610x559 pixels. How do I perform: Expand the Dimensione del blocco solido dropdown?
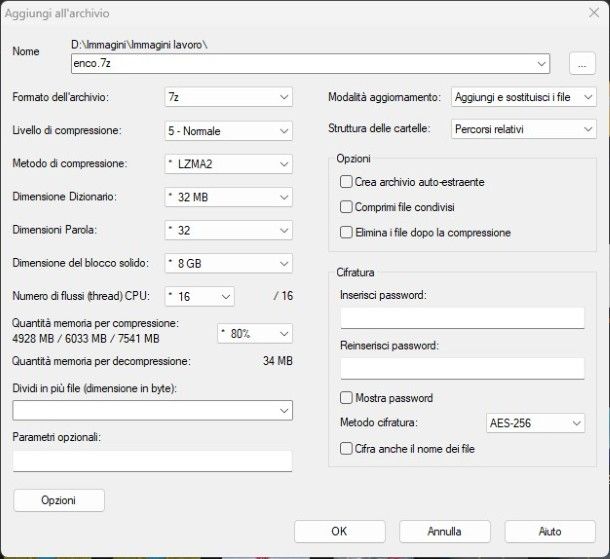(x=228, y=263)
